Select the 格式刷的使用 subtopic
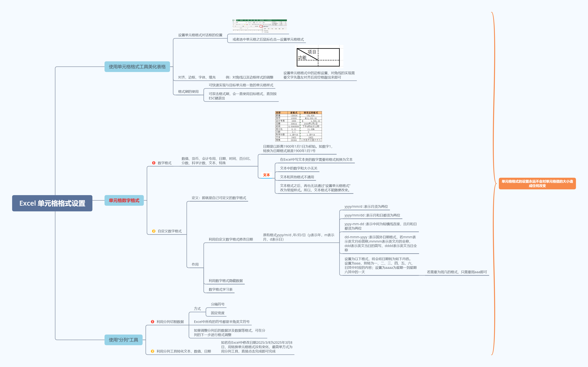The height and width of the screenshot is (367, 588). [188, 91]
